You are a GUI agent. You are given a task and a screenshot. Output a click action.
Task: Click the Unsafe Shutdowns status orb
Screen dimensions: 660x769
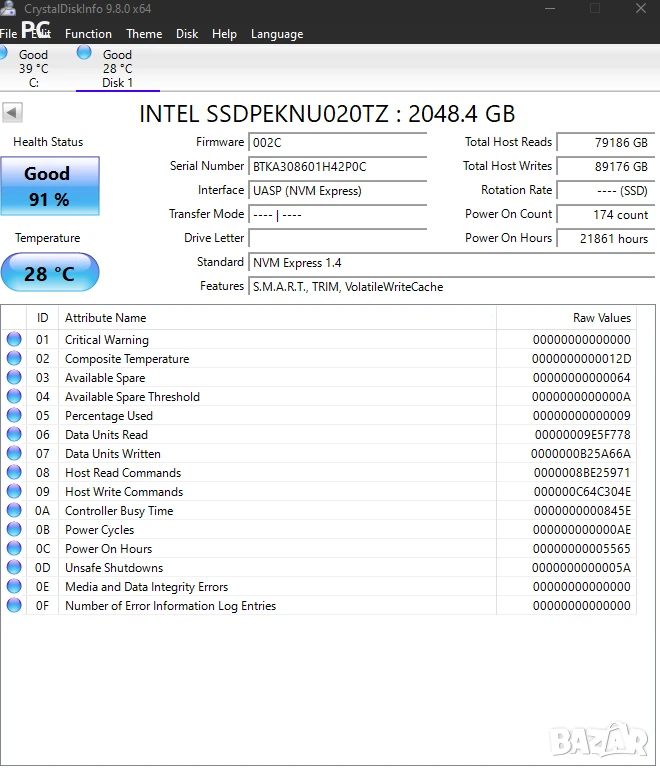click(x=14, y=567)
